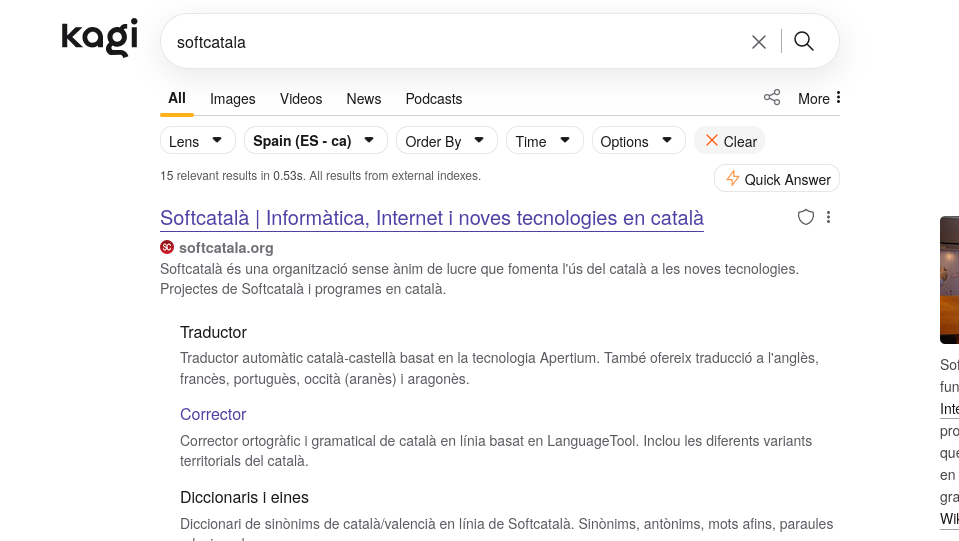Click the Traductor automàtic description text
959x541 pixels.
(x=499, y=368)
